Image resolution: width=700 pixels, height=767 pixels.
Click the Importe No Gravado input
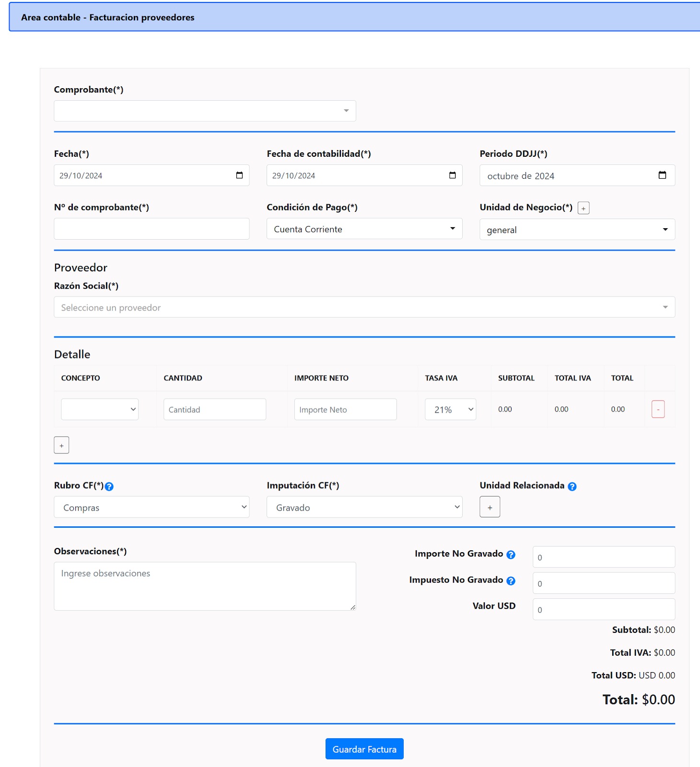[604, 557]
